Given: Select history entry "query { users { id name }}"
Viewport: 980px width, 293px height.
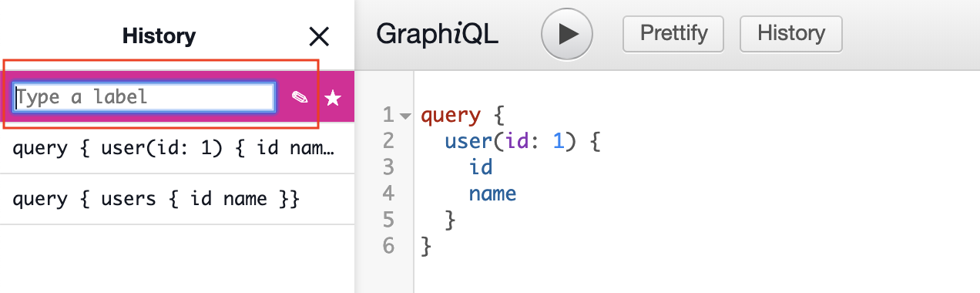Looking at the screenshot, I should tap(176, 199).
